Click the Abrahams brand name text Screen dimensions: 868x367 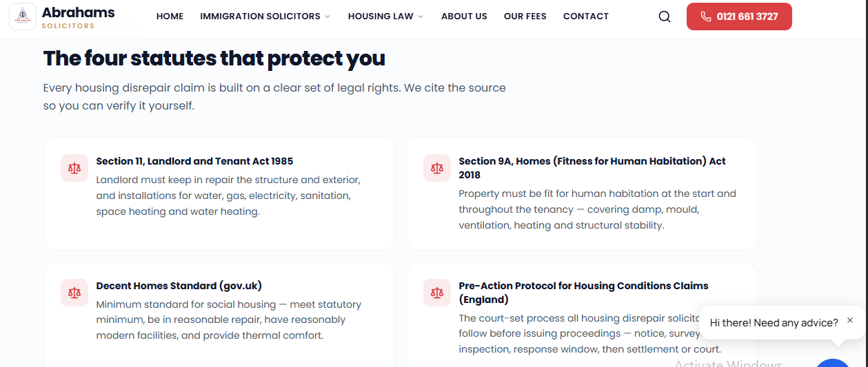pos(78,12)
